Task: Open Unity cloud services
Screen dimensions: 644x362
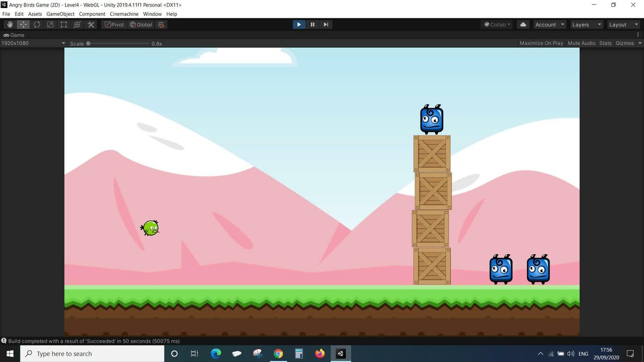Action: [x=523, y=25]
